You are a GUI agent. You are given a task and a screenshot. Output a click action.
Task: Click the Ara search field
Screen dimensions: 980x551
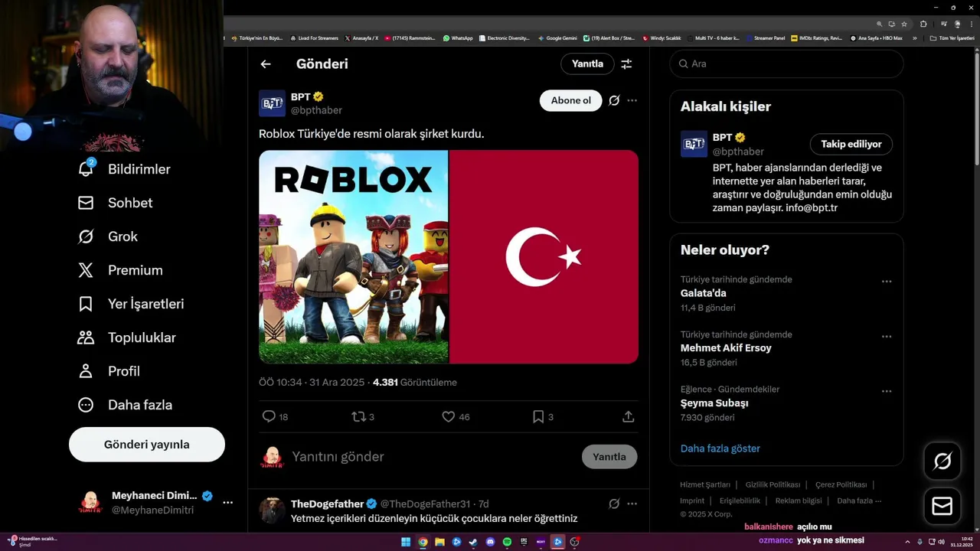(x=787, y=64)
